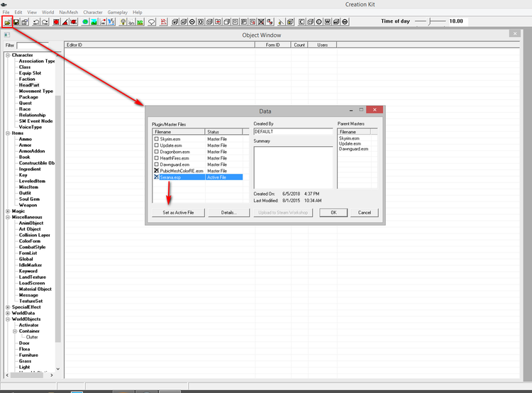Collapse the WorldObjects tree node
532x393 pixels.
[x=8, y=319]
